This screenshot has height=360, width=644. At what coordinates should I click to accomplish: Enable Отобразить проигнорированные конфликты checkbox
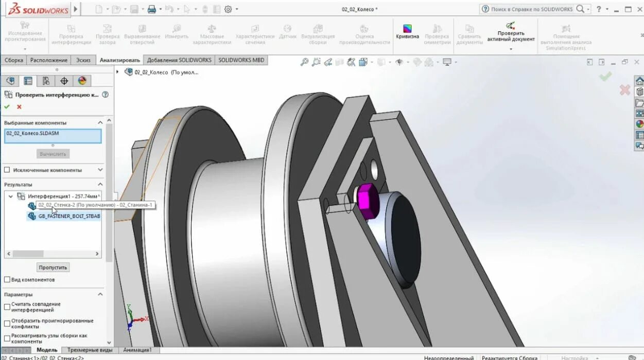click(x=7, y=323)
